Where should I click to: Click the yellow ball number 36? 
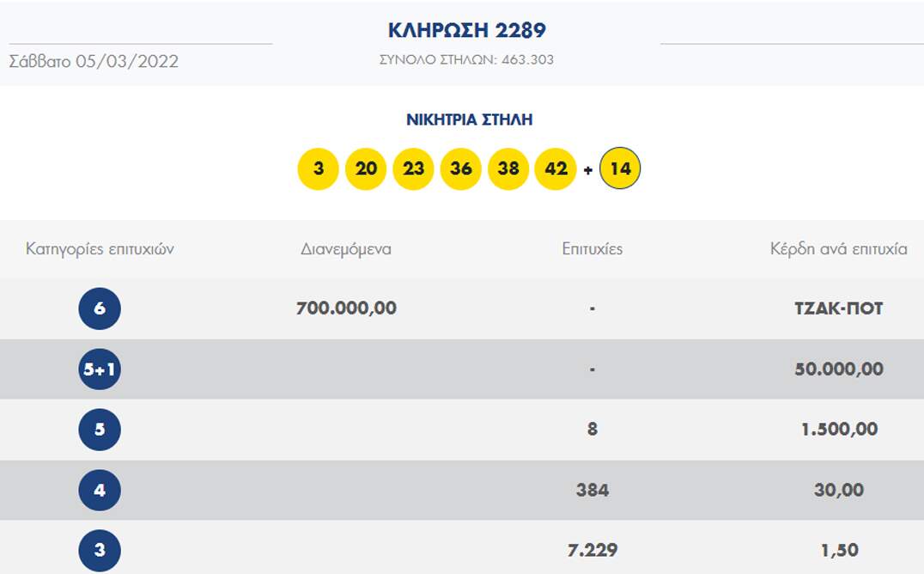tap(461, 168)
